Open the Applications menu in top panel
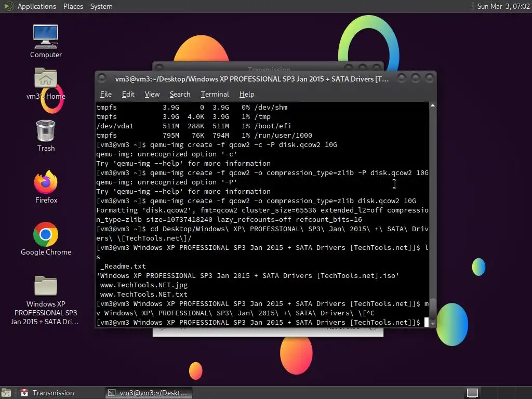 (x=37, y=6)
